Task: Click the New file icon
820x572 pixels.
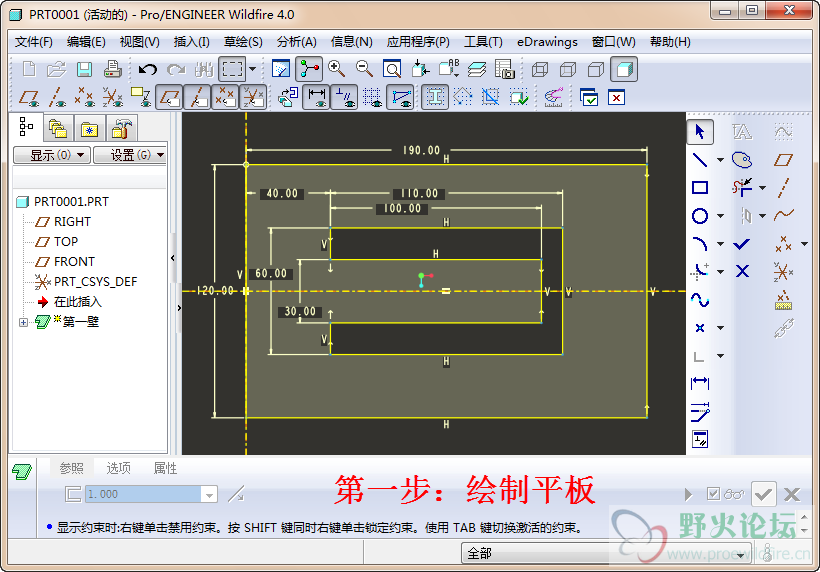Action: tap(29, 69)
